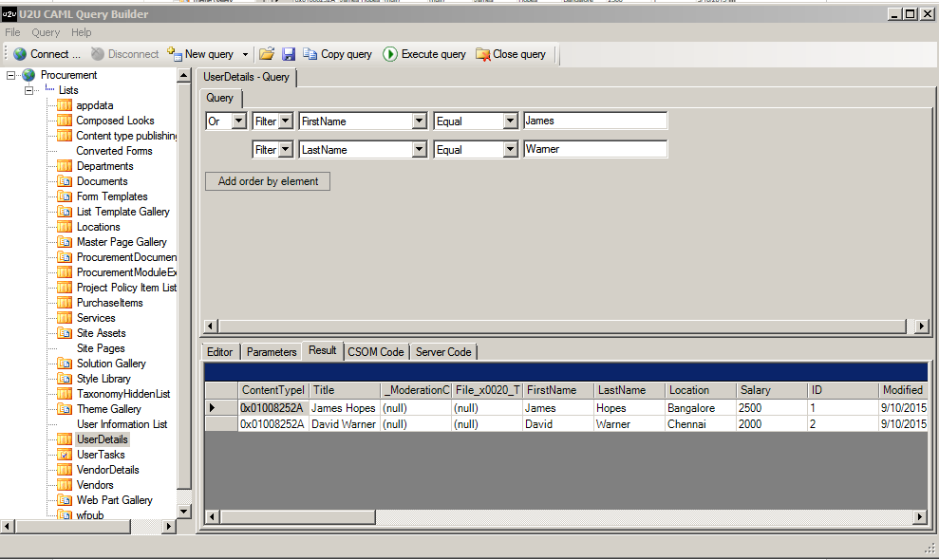
Task: Select the Web Part Gallery icon
Action: point(65,500)
